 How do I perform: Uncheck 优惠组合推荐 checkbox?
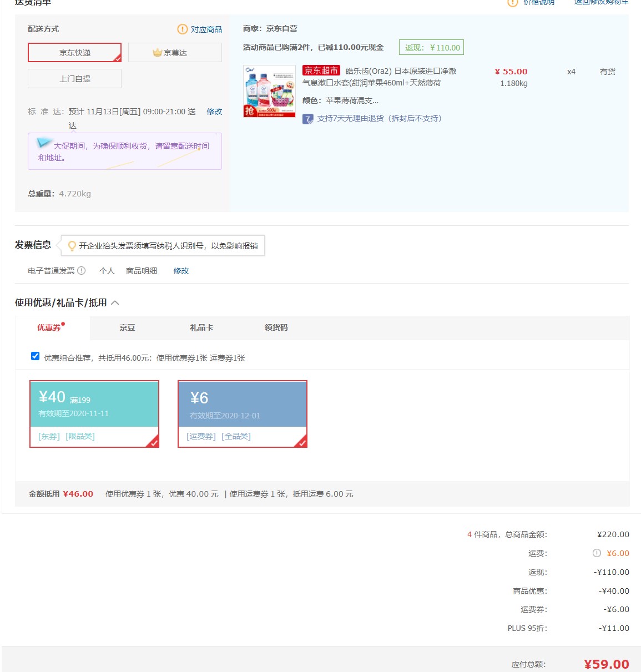pos(36,356)
